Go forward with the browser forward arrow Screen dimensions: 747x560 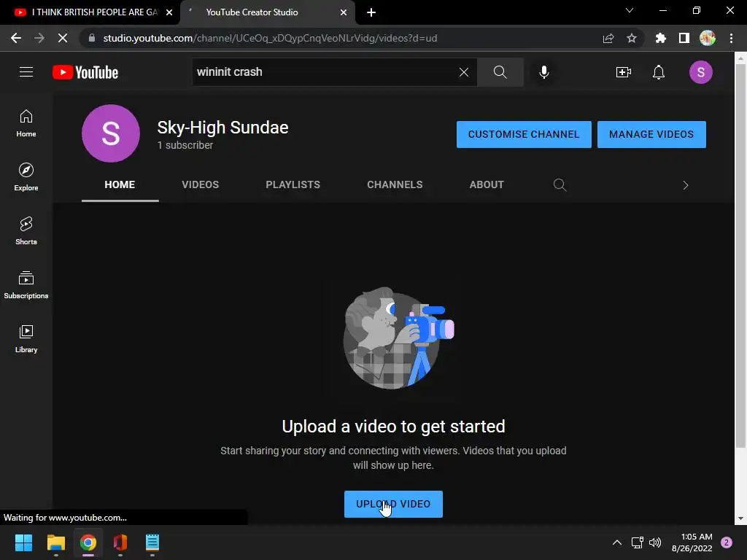click(x=39, y=38)
